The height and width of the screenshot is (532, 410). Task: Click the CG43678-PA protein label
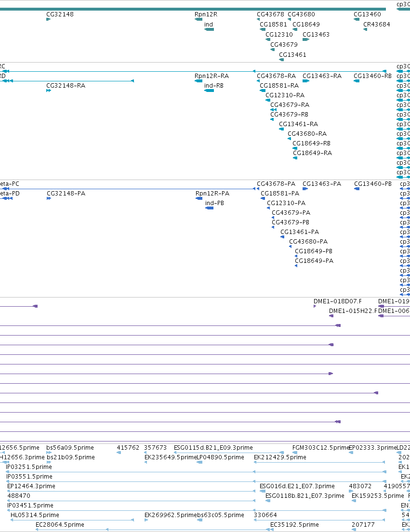click(x=276, y=184)
